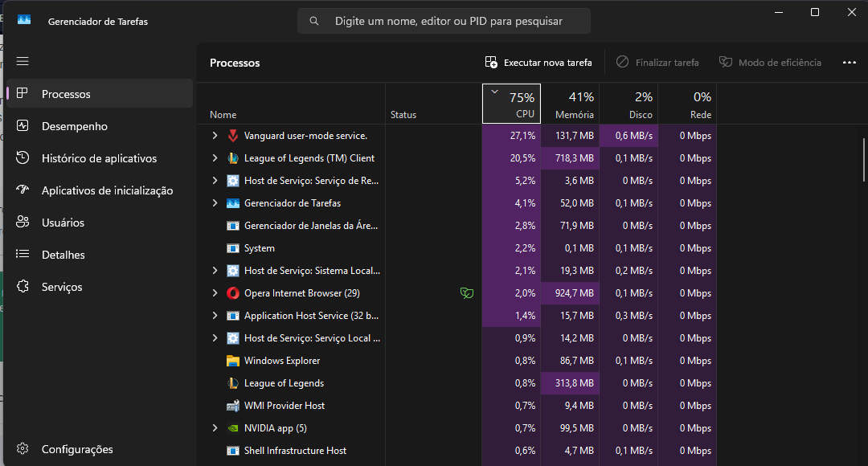
Task: Click the Host de Serviço: Serviço Local gear icon
Action: click(x=233, y=338)
